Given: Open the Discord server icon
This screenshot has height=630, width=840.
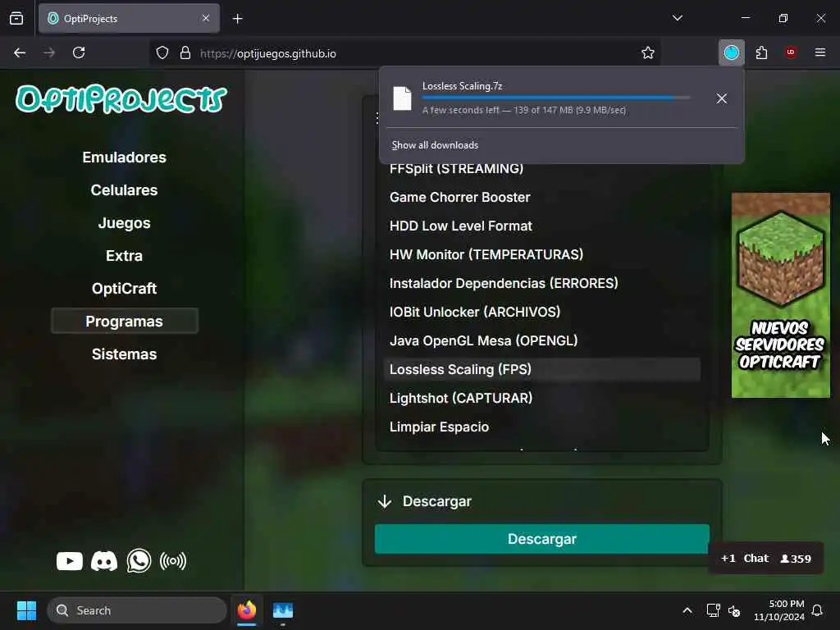Looking at the screenshot, I should click(104, 561).
